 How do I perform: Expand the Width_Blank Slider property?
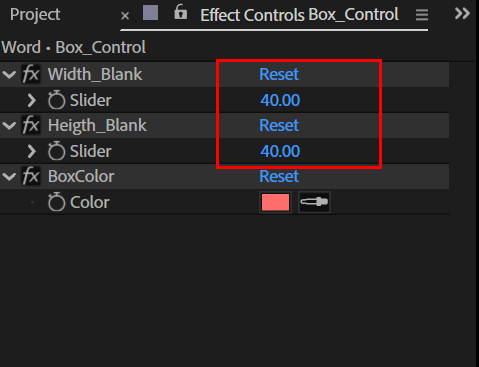(x=32, y=100)
